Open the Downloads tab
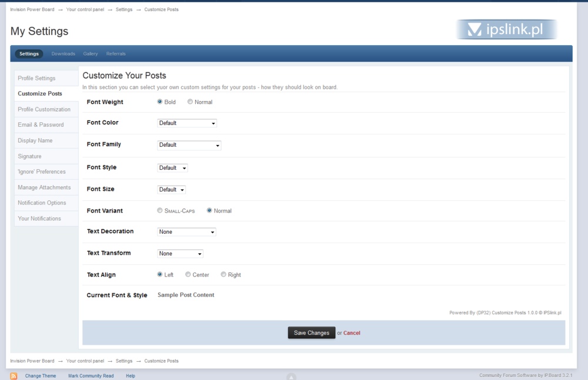The width and height of the screenshot is (588, 380). pyautogui.click(x=63, y=54)
